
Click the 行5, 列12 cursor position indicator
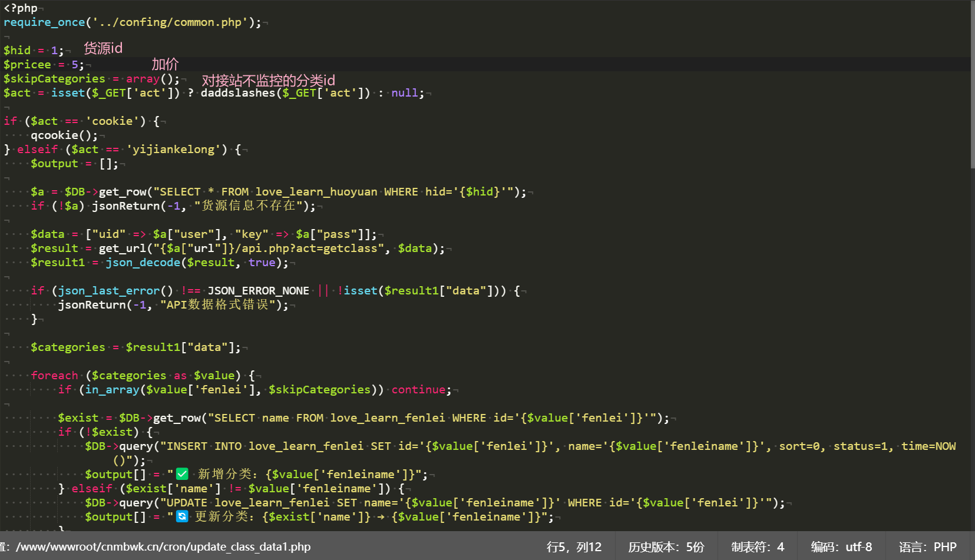tap(574, 547)
